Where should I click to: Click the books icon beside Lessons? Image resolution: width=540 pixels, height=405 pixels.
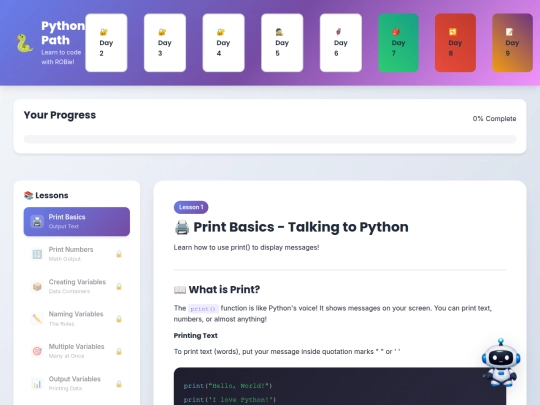28,195
